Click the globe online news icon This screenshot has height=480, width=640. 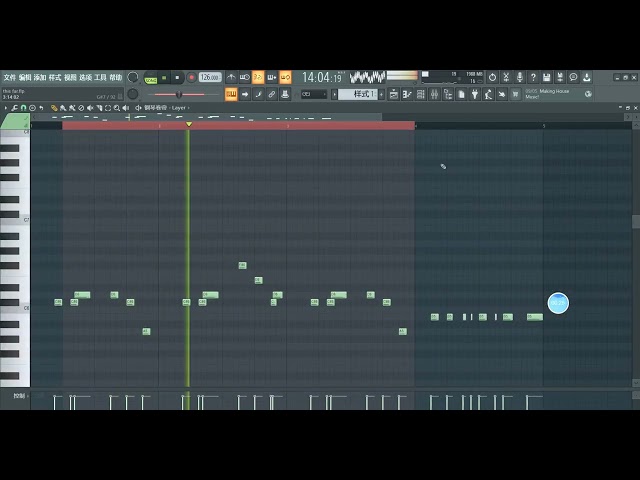pos(588,94)
